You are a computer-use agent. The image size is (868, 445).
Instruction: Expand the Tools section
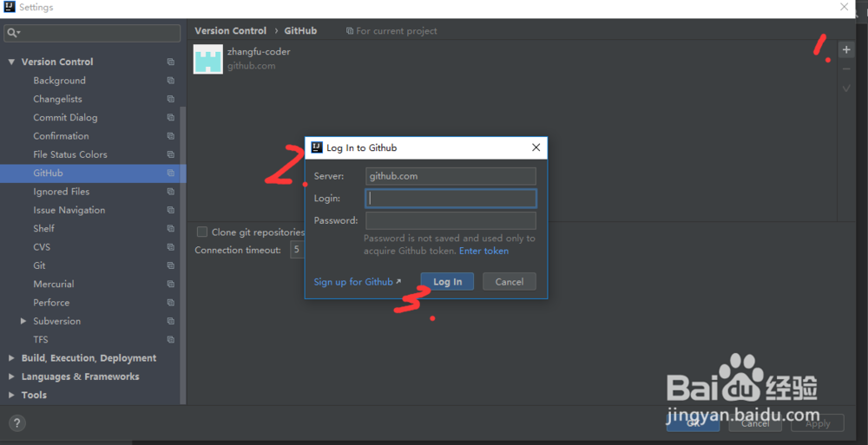tap(11, 396)
